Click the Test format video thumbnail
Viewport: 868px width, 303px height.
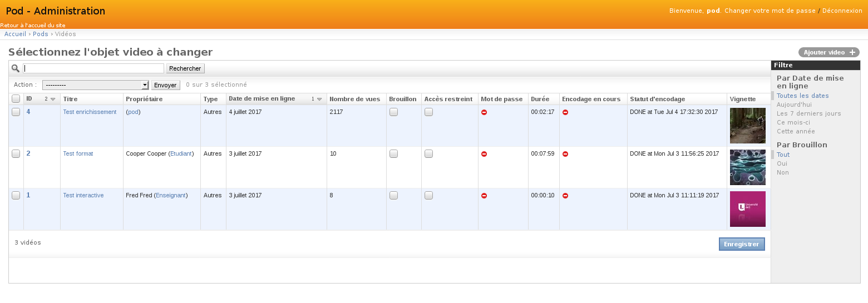[x=747, y=167]
